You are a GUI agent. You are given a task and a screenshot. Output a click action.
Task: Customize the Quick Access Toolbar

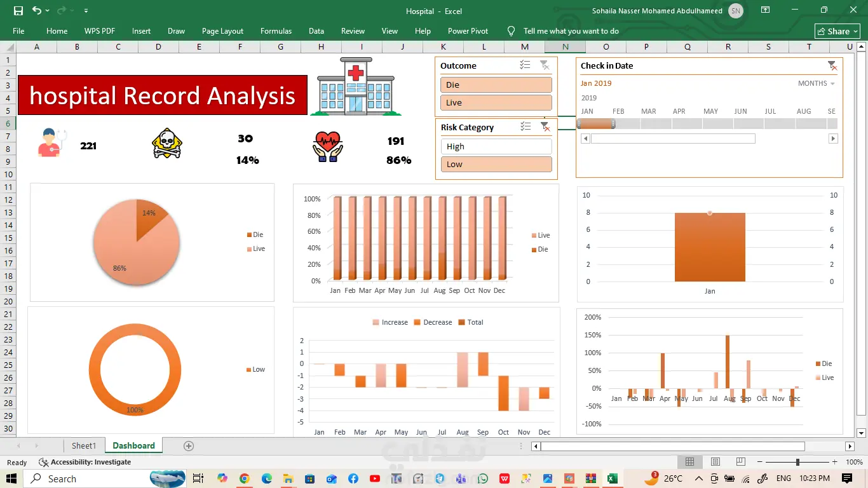click(86, 11)
